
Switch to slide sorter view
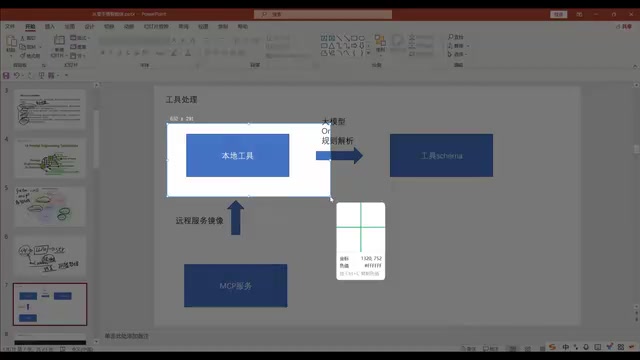528,348
